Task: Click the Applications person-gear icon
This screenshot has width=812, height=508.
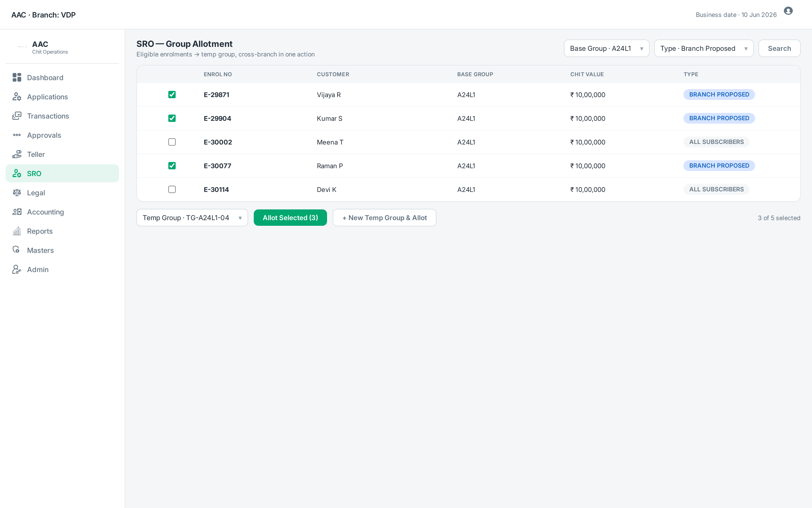Action: [x=17, y=97]
